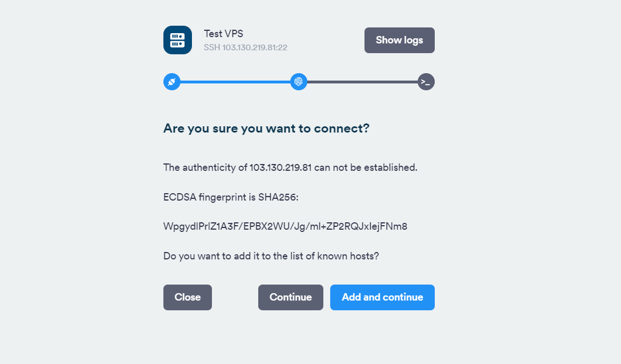The width and height of the screenshot is (621, 364).
Task: Click the active fingerprint verification icon
Action: [x=298, y=82]
